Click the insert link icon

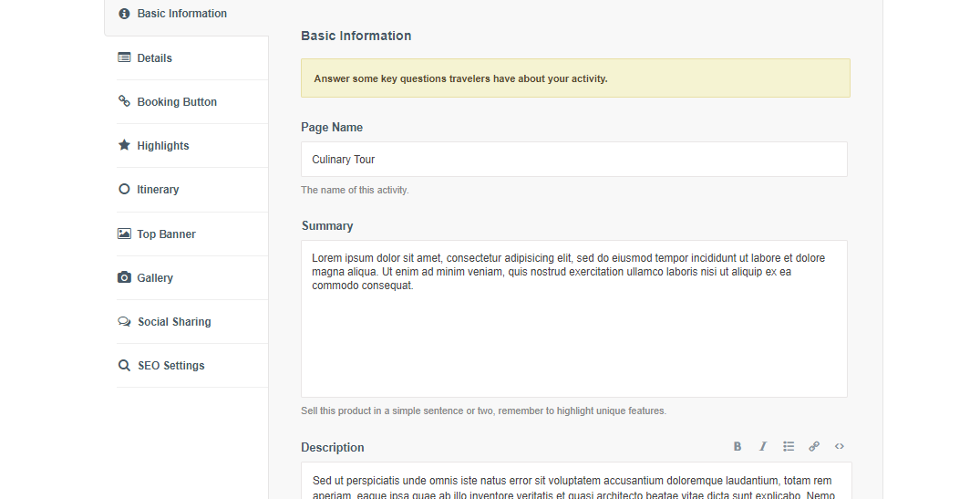(x=814, y=447)
